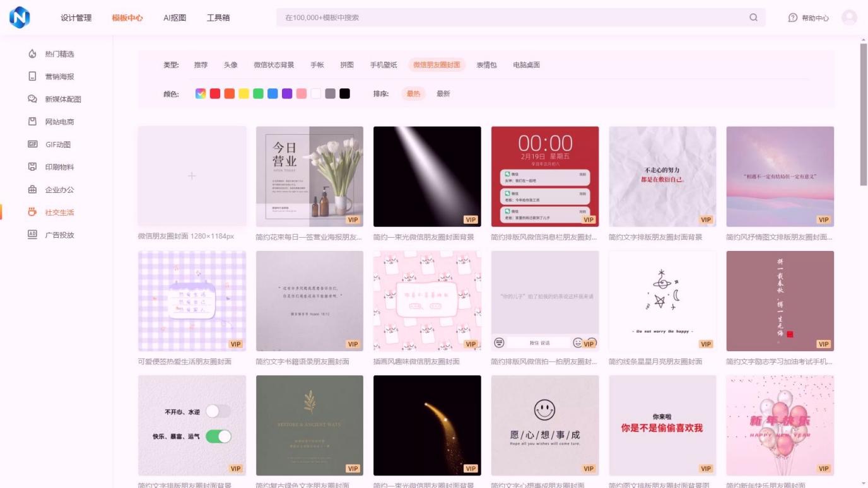Click the search magnifier icon
The image size is (868, 488).
point(753,18)
